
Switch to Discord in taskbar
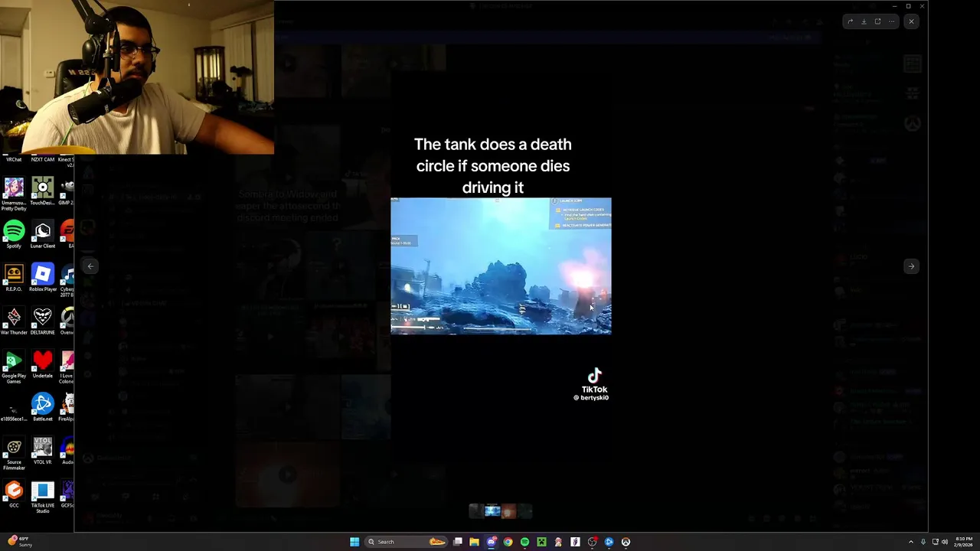coord(492,542)
